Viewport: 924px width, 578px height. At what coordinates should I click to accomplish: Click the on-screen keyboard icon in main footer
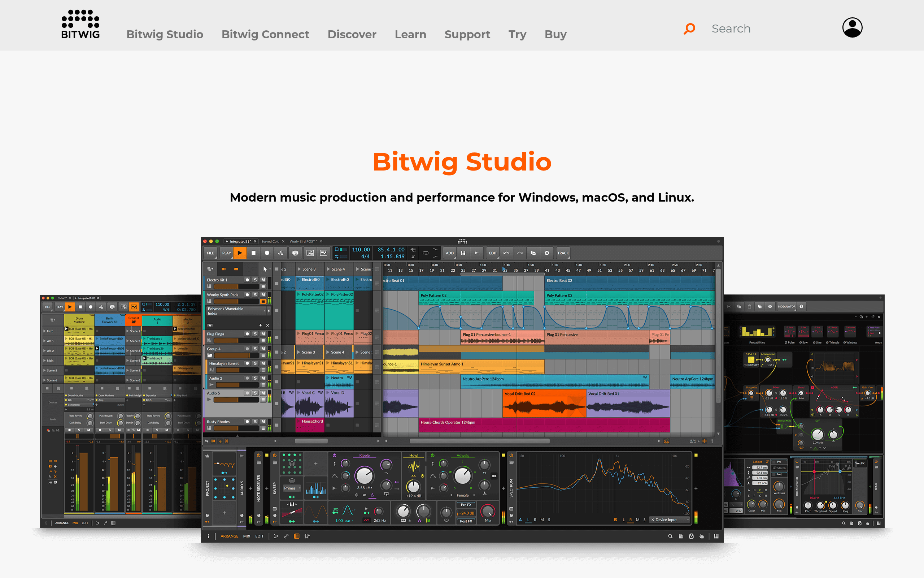[x=716, y=536]
